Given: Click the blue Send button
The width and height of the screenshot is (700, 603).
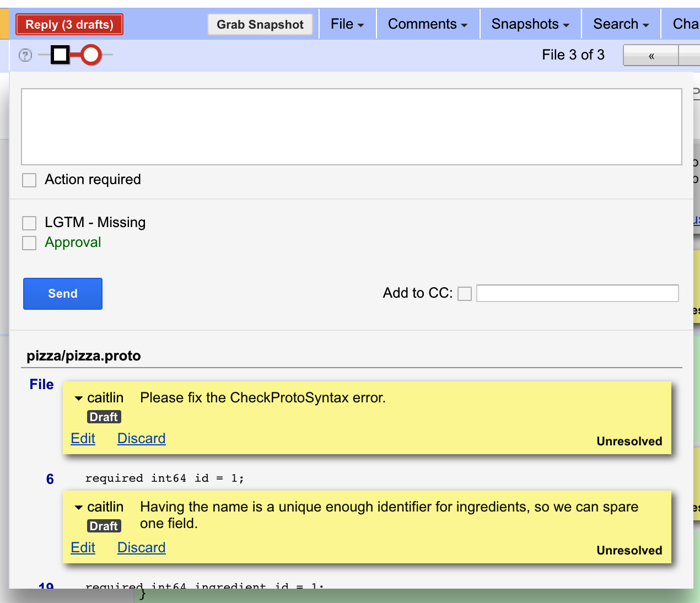Looking at the screenshot, I should pos(63,294).
